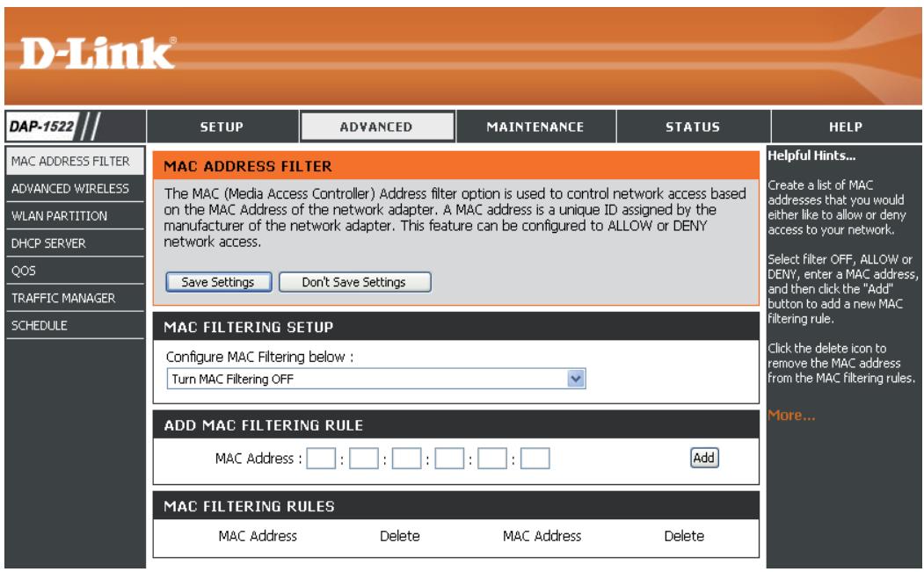924x572 pixels.
Task: Click the right MAC Address column header
Action: coord(542,536)
